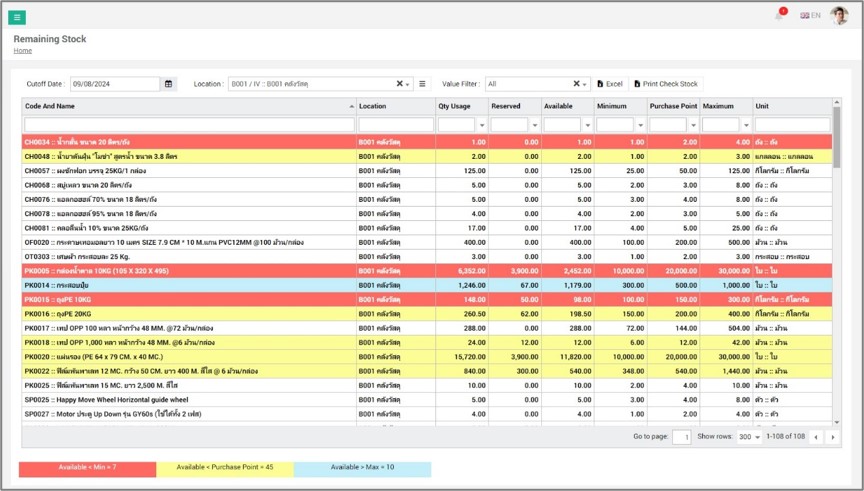
Task: Open Minimum filter operator dropdown
Action: (640, 125)
